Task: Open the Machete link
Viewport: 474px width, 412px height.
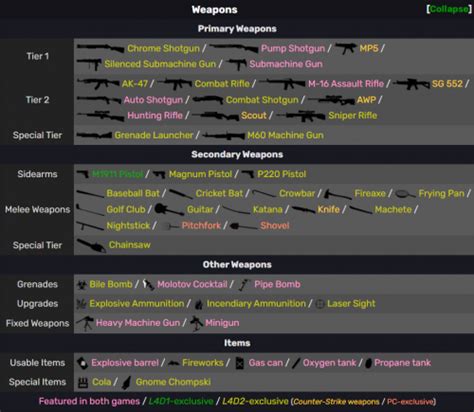Action: 393,210
